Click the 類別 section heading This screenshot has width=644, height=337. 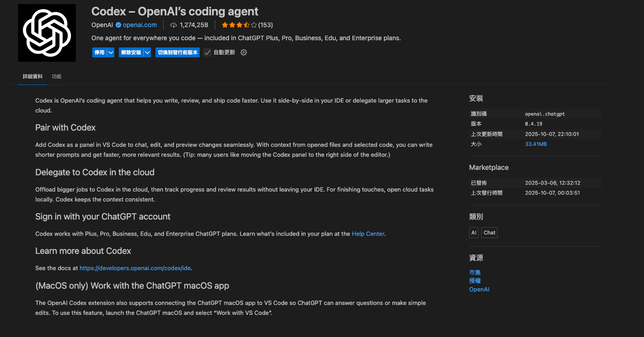click(476, 216)
